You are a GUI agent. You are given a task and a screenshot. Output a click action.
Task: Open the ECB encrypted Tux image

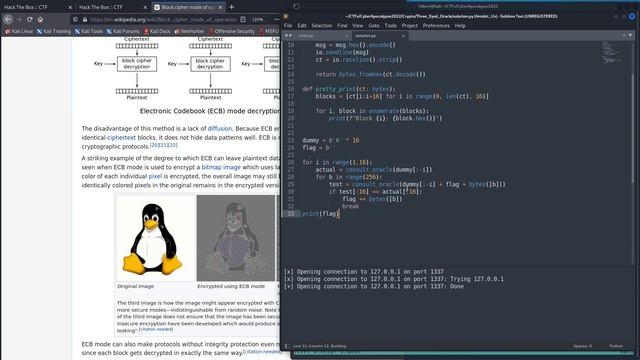pos(236,238)
